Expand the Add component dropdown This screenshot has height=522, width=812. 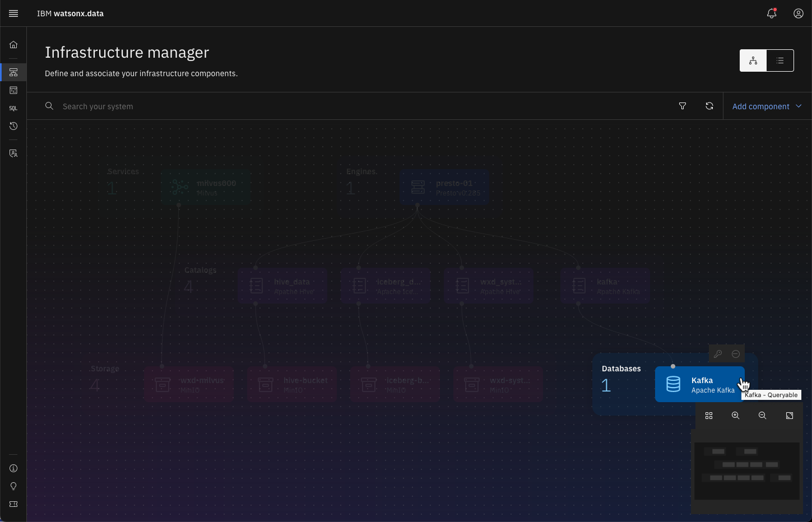tap(767, 106)
